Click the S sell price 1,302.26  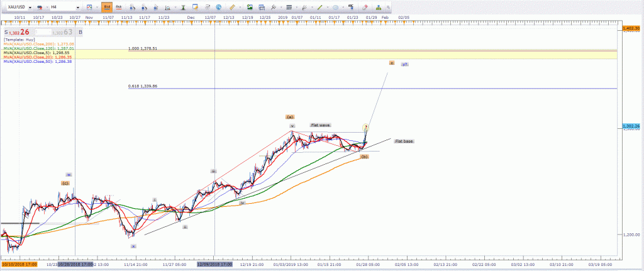pos(15,31)
